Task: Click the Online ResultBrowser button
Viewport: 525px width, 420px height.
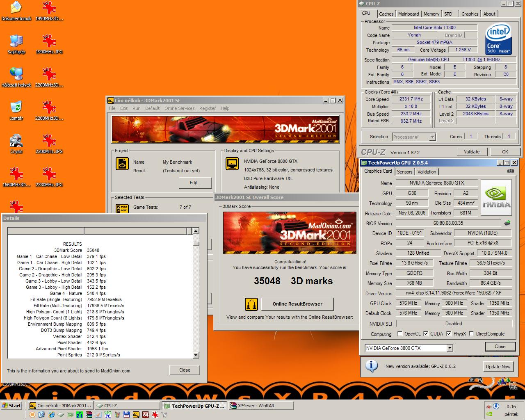Action: 297,304
